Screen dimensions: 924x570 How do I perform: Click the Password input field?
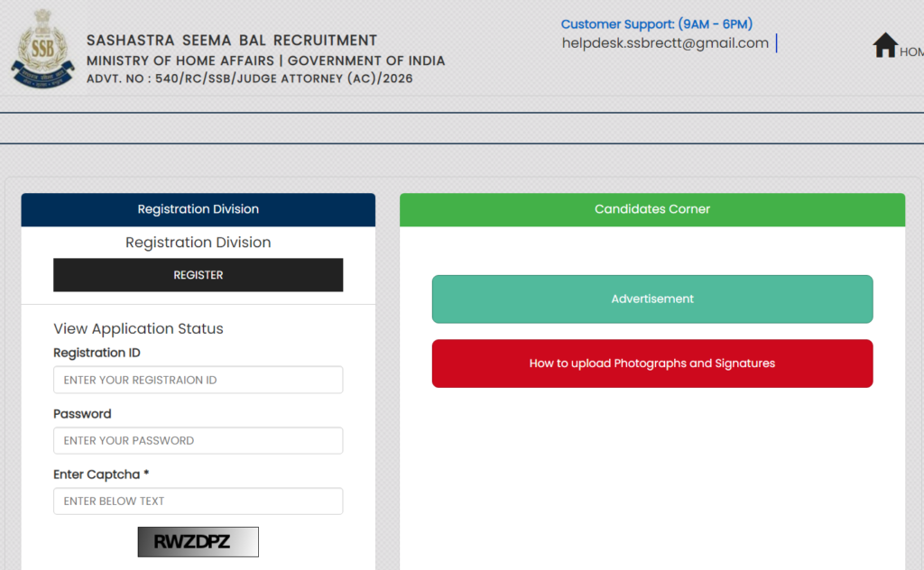click(198, 440)
